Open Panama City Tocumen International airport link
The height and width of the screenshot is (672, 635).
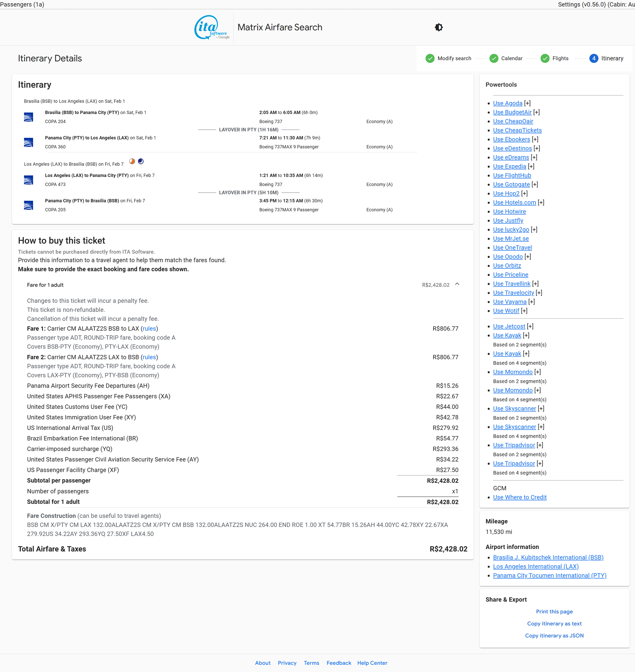pyautogui.click(x=549, y=575)
